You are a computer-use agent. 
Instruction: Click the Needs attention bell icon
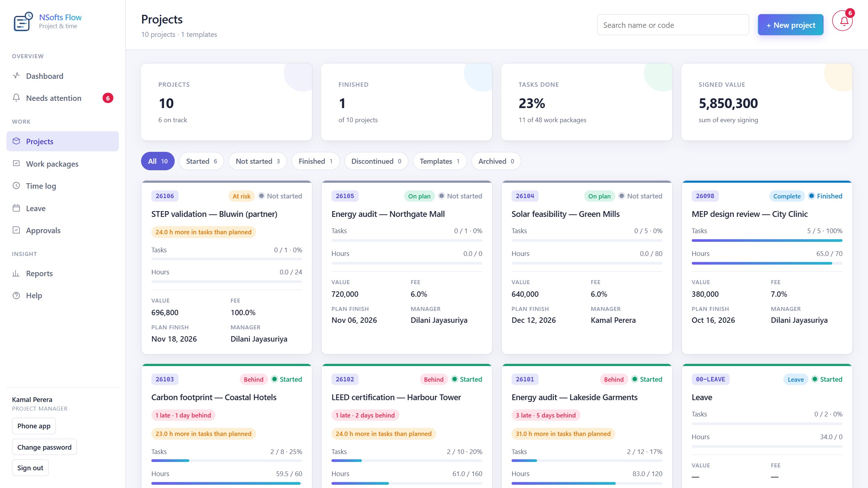pyautogui.click(x=16, y=98)
